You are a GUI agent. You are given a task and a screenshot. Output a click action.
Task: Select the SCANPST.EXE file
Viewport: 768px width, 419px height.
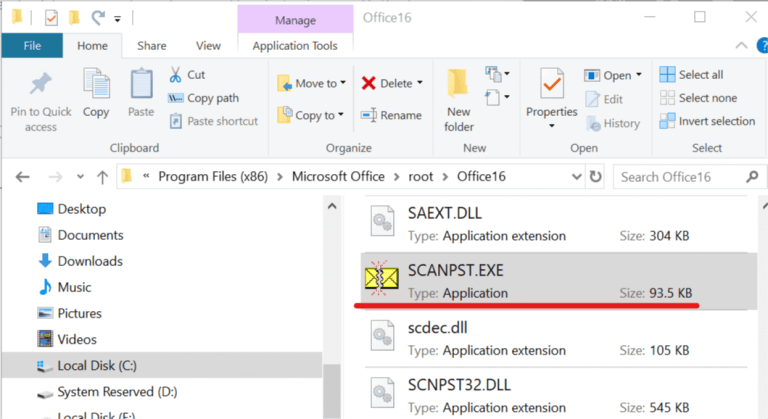[x=558, y=281]
